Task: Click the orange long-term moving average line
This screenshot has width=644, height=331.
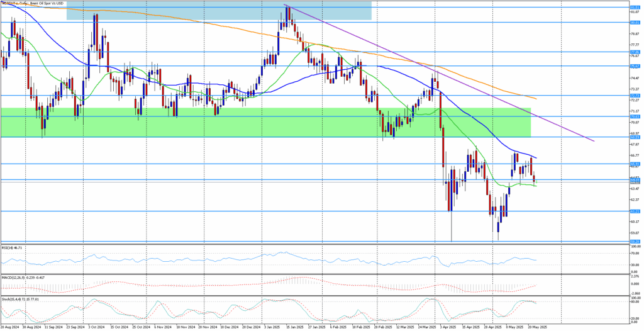Action: pos(189,20)
